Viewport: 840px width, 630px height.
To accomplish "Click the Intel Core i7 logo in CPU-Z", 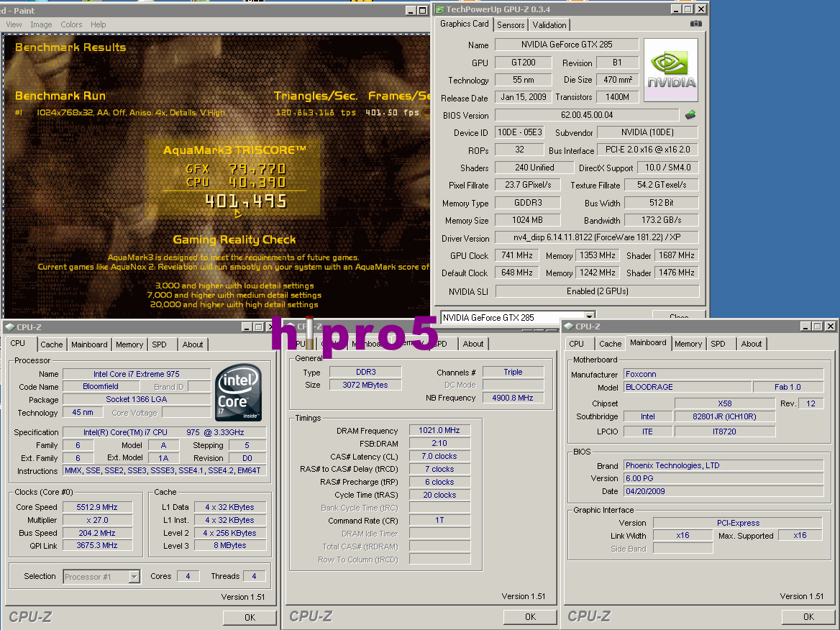I will click(238, 392).
